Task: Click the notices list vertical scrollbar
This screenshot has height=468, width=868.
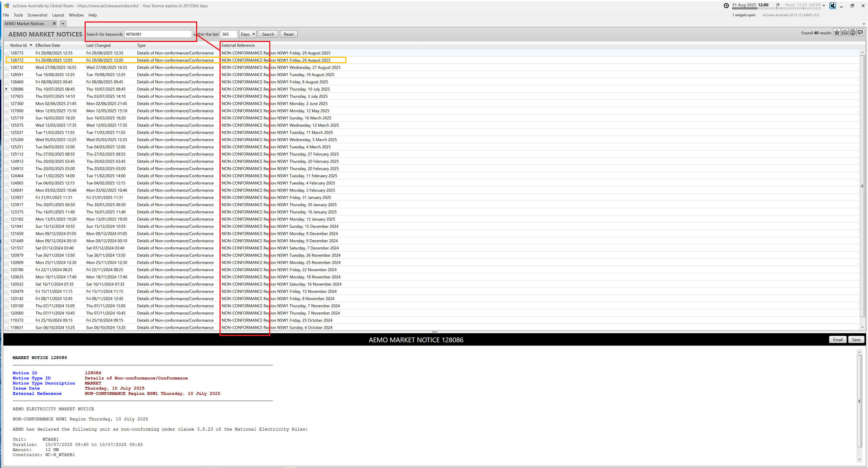Action: pos(862,186)
